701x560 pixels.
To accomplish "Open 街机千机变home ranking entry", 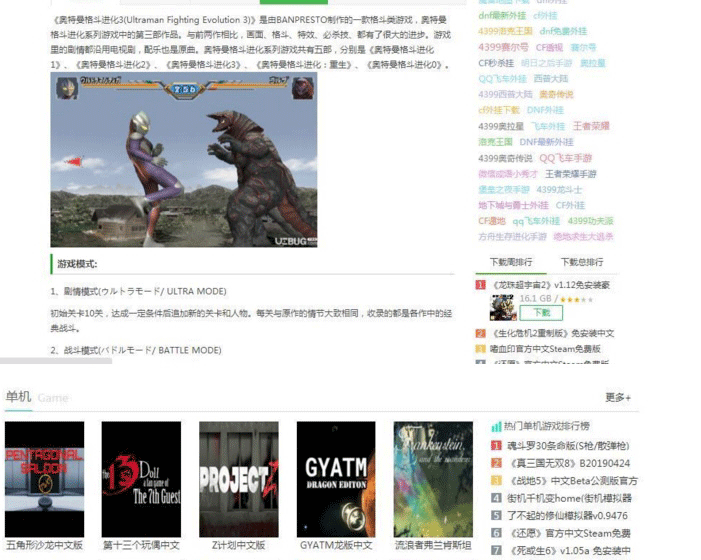I will [569, 498].
